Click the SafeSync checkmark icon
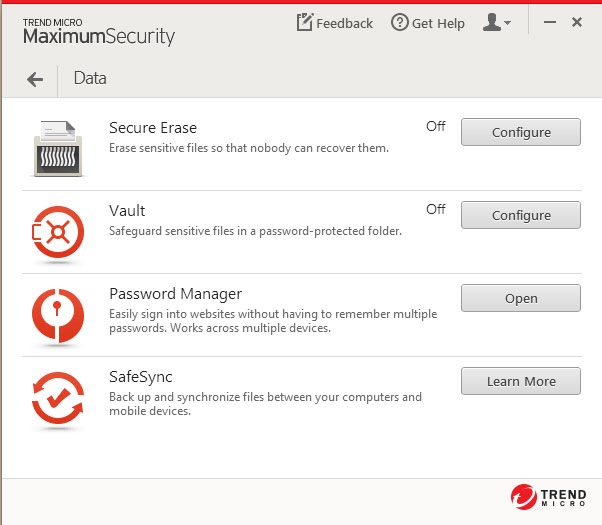The image size is (602, 525). tap(58, 398)
